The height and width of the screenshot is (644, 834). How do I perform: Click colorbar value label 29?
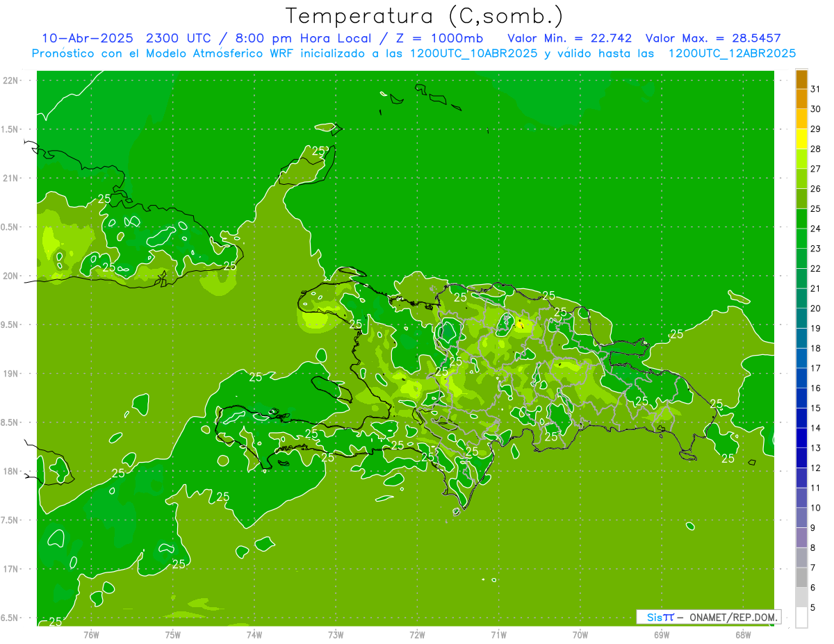coord(815,129)
